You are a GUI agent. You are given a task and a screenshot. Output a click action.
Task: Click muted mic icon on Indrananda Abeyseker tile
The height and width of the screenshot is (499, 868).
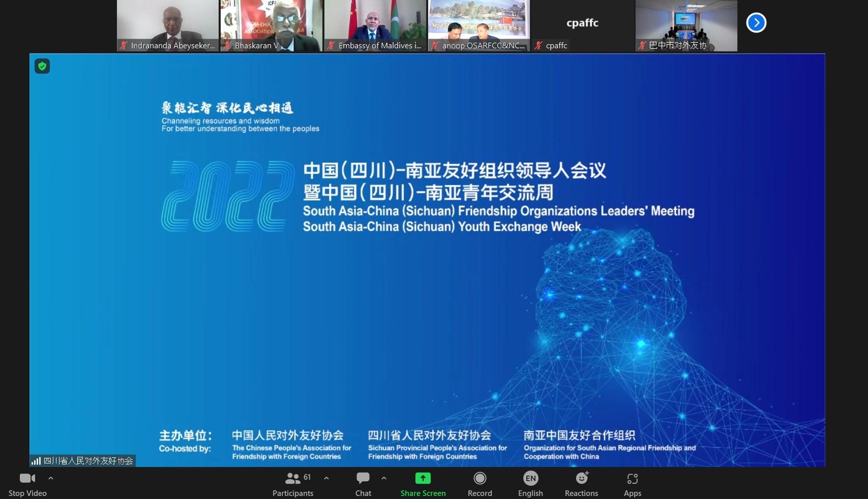(124, 45)
